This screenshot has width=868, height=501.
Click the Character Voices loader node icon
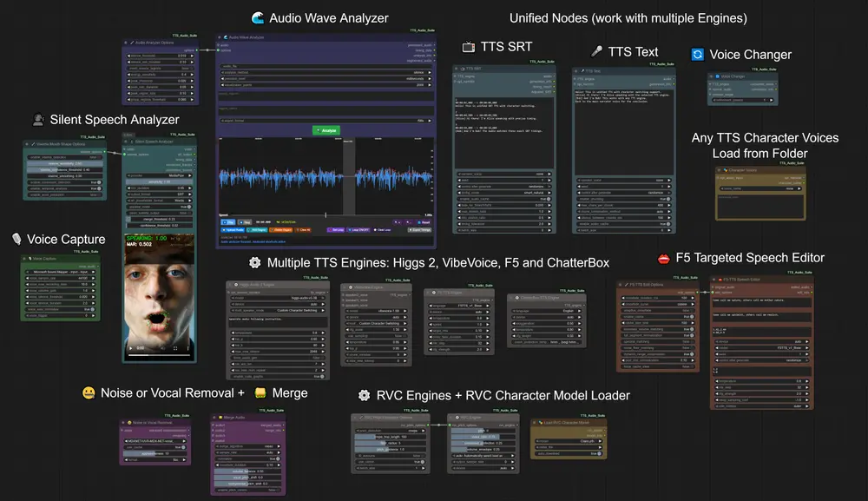[x=725, y=170]
